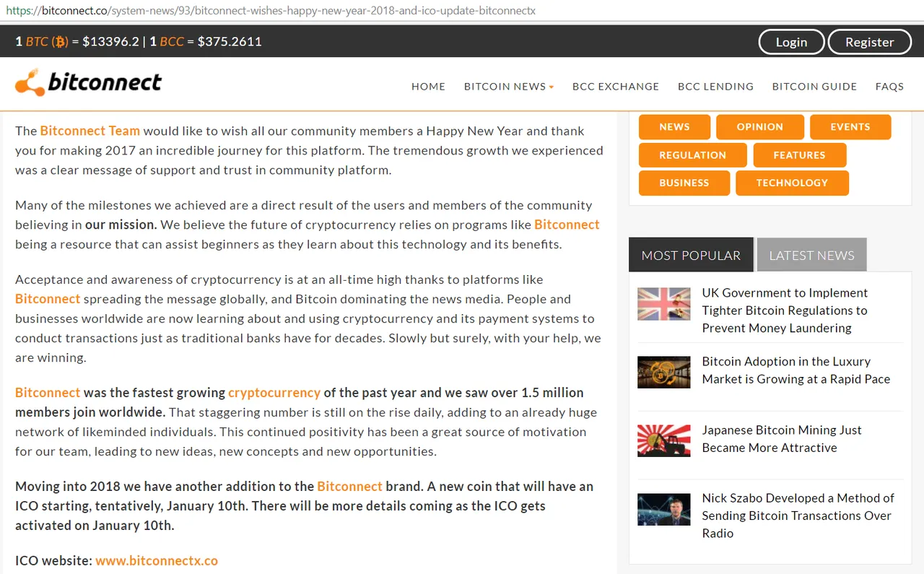924x574 pixels.
Task: Select the Regulation category tag
Action: coord(692,155)
